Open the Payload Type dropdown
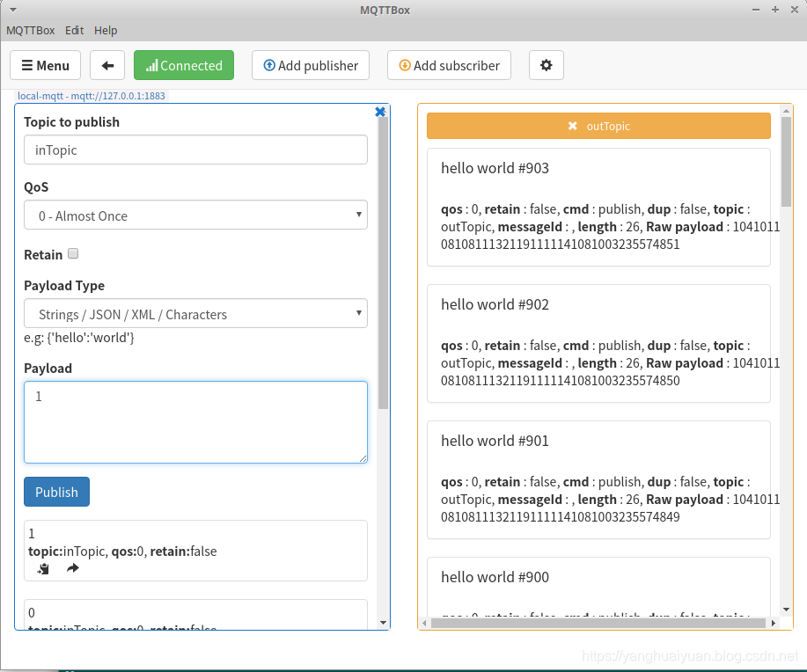 195,313
